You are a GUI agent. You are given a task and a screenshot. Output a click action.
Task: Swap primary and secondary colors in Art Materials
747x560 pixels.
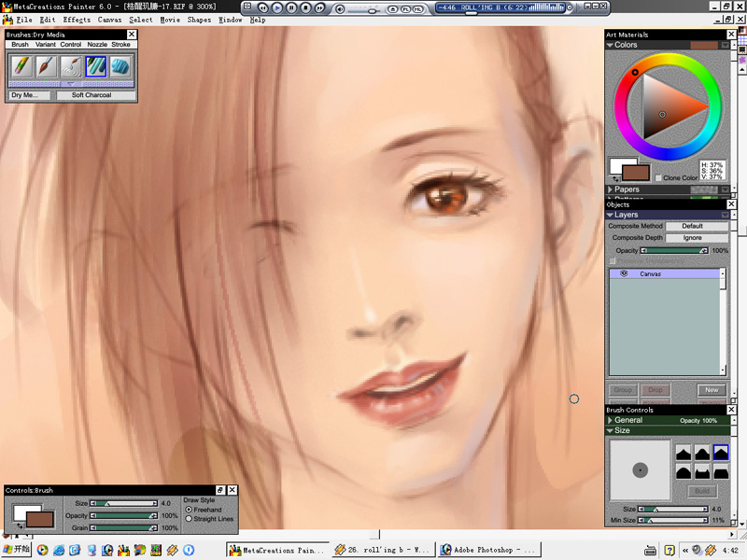[x=616, y=179]
